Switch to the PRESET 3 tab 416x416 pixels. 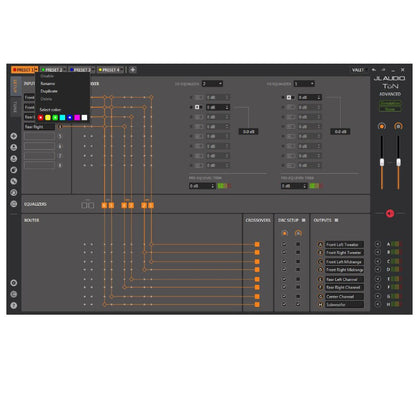point(82,70)
